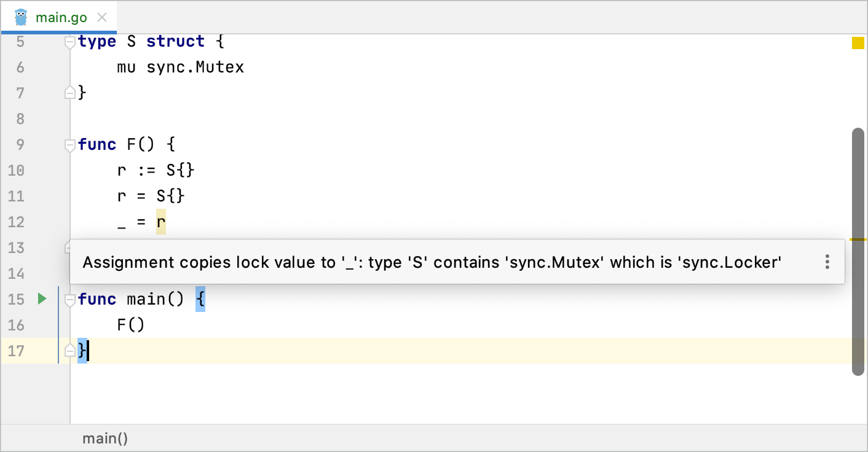Collapse func main() fold marker
The height and width of the screenshot is (452, 868).
click(x=70, y=300)
